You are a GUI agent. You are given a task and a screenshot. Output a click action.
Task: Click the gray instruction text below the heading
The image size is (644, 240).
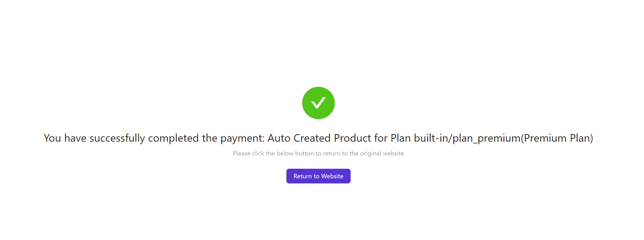318,154
